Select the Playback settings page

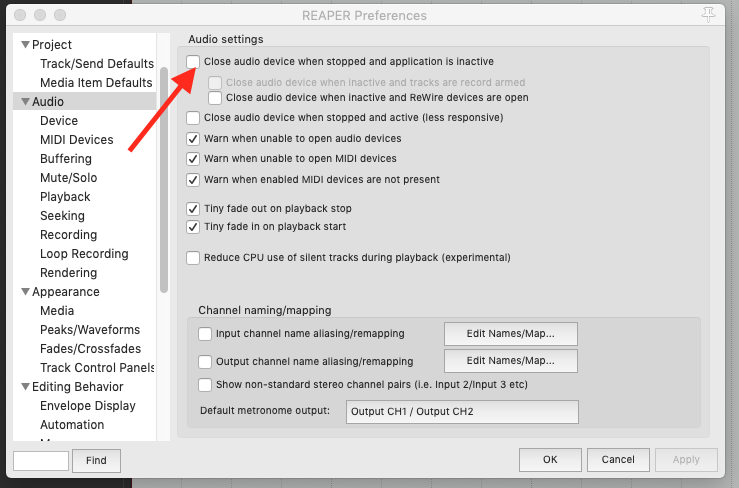65,197
